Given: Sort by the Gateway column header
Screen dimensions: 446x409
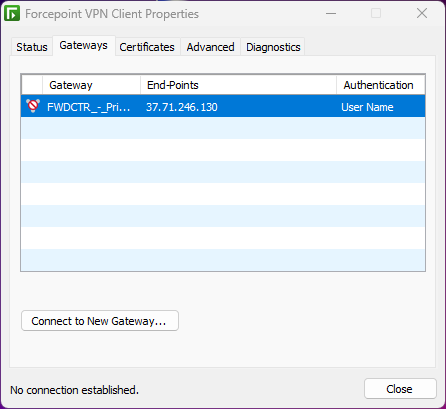Looking at the screenshot, I should click(91, 85).
